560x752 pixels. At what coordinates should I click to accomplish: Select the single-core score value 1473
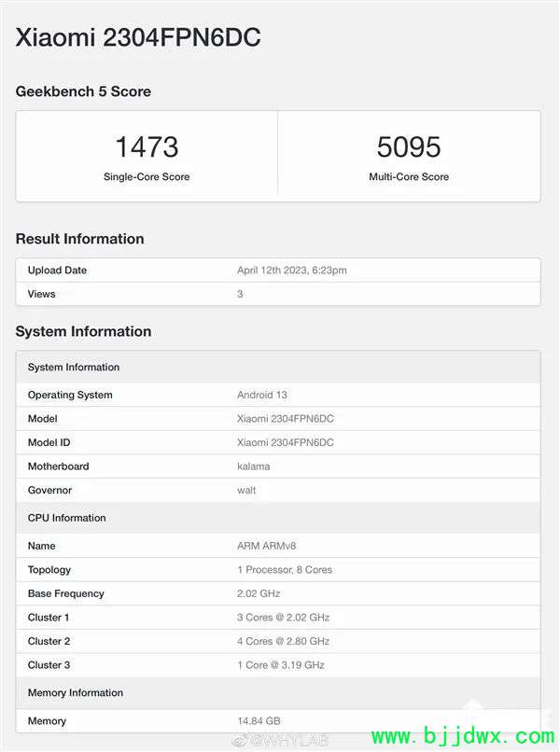coord(147,146)
